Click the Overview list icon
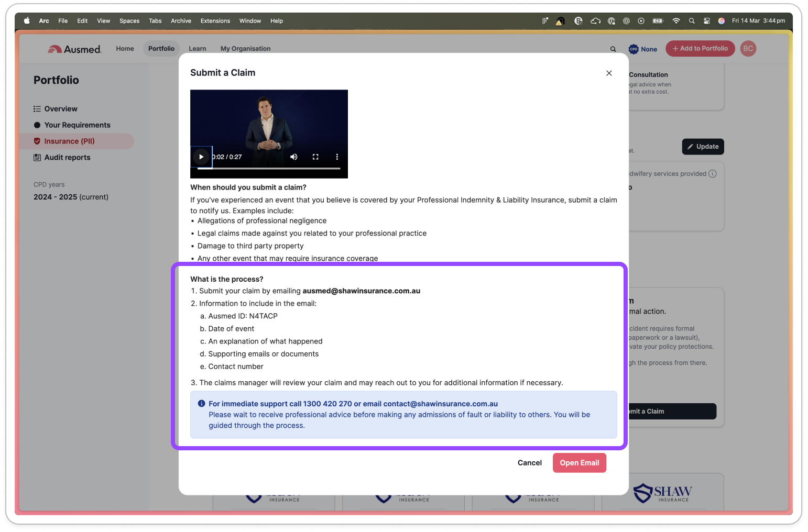 [x=37, y=109]
